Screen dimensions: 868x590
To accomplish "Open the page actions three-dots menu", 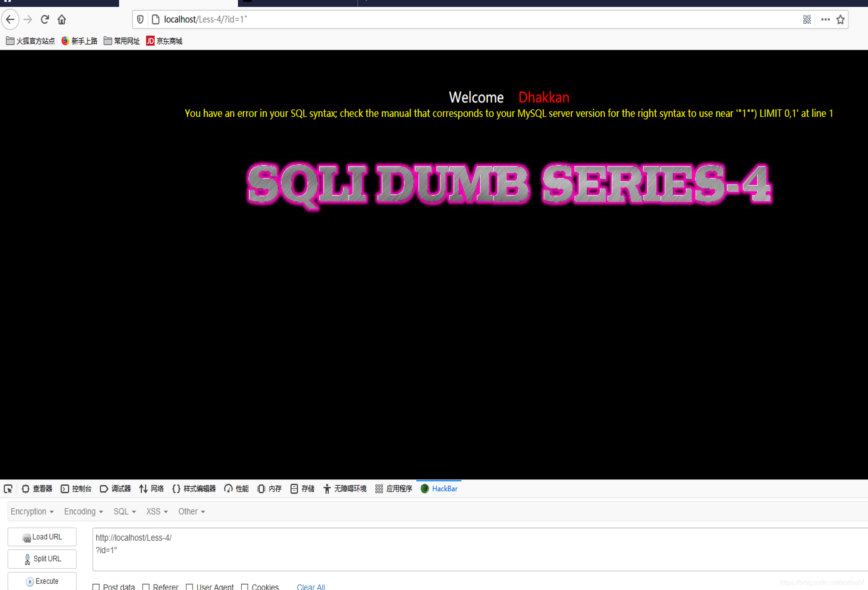I will pos(825,20).
